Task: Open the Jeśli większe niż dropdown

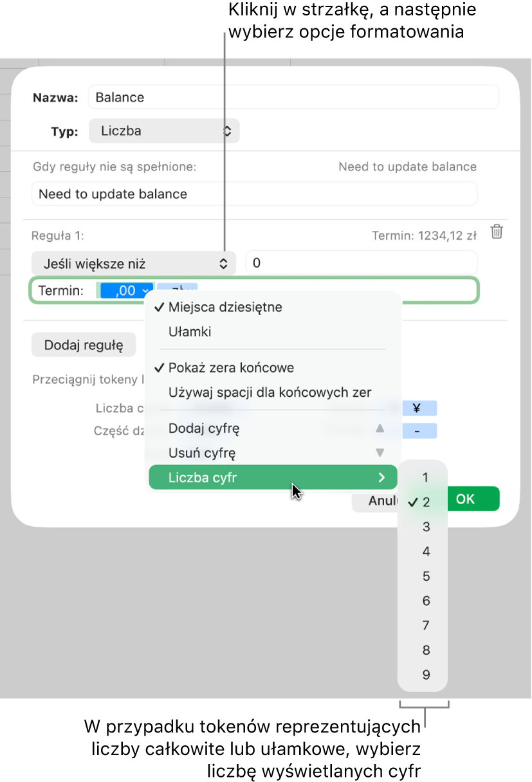Action: click(x=134, y=264)
